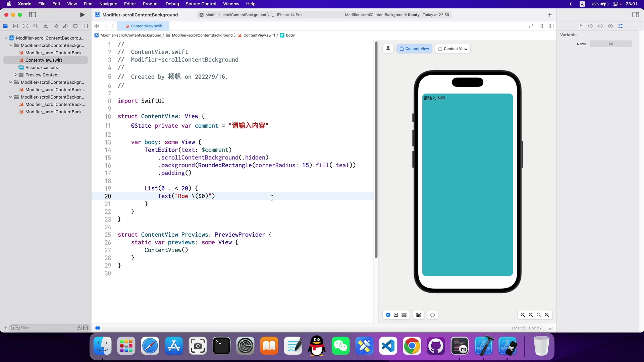Toggle the left navigator sidebar
644x362 pixels.
click(x=33, y=15)
